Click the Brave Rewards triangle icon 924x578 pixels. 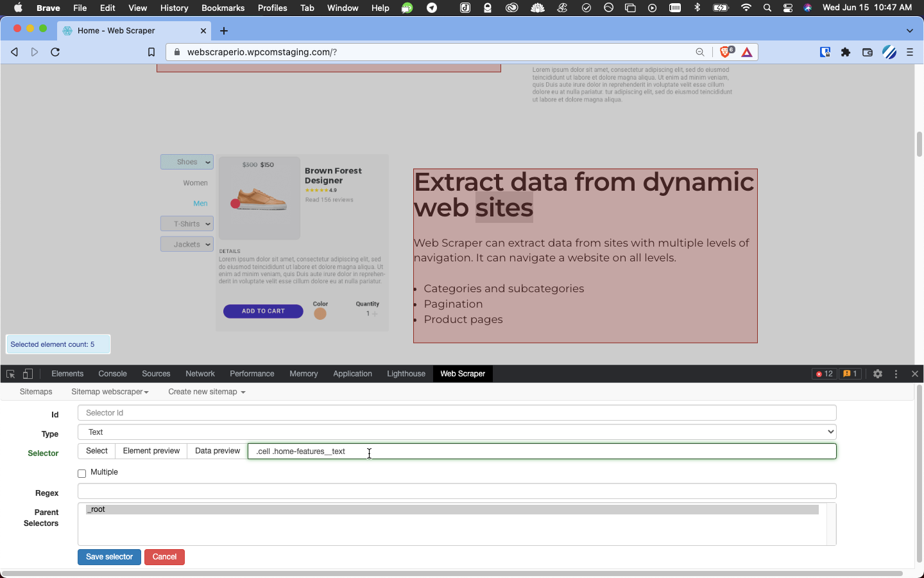click(747, 53)
